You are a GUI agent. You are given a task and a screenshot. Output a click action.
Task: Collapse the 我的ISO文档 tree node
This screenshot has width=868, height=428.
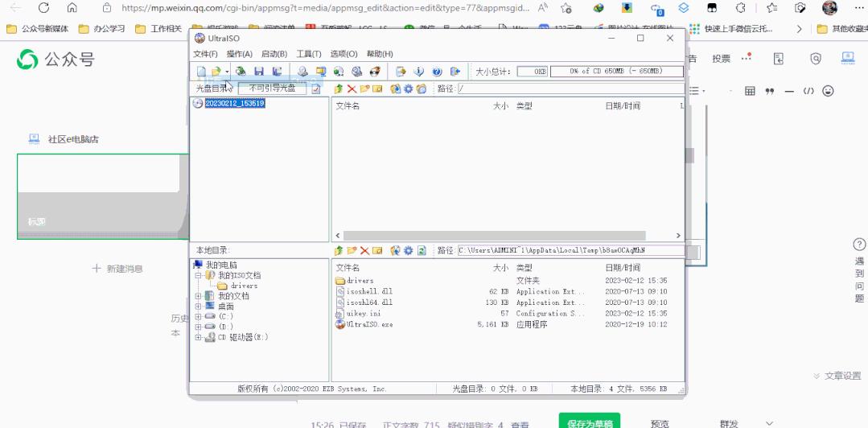point(198,275)
